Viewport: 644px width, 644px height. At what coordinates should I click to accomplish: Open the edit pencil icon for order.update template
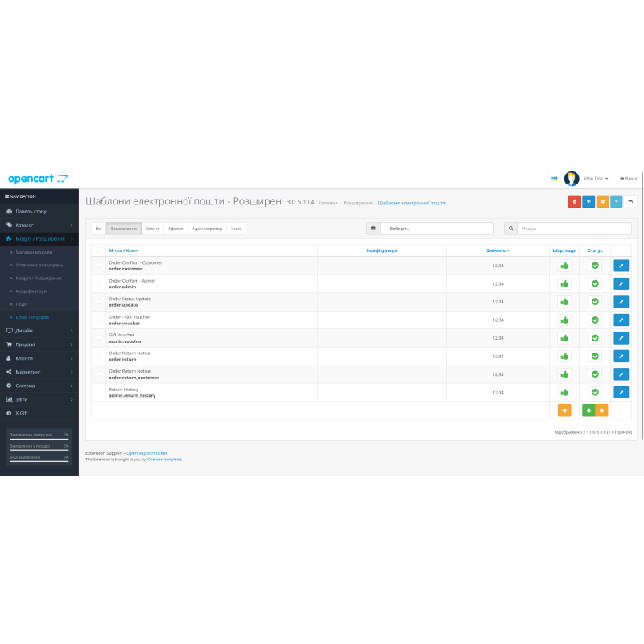click(x=621, y=301)
